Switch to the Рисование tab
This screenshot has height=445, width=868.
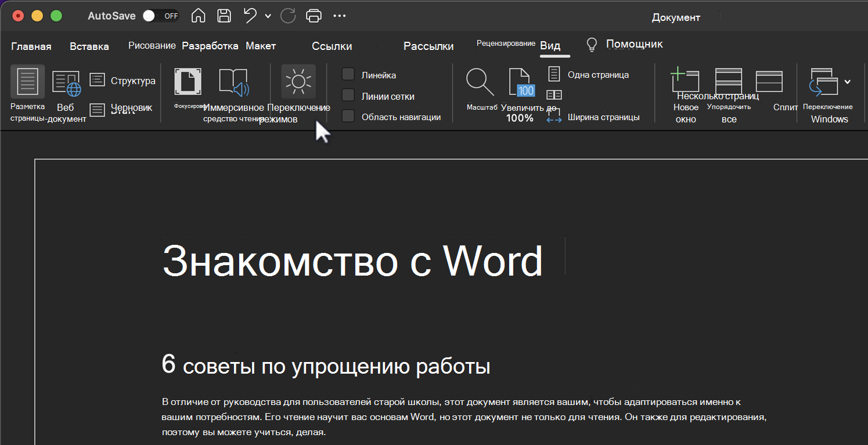point(152,45)
